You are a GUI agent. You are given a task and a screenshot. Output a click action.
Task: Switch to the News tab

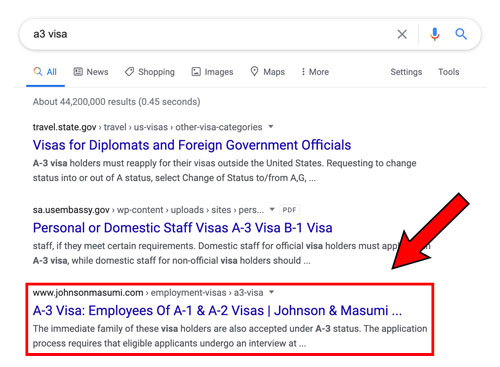tap(91, 72)
